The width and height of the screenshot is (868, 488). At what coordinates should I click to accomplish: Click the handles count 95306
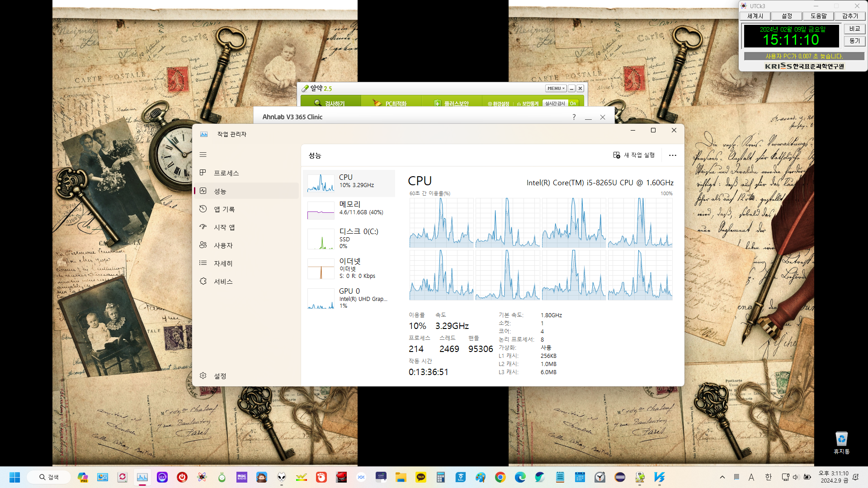(481, 349)
